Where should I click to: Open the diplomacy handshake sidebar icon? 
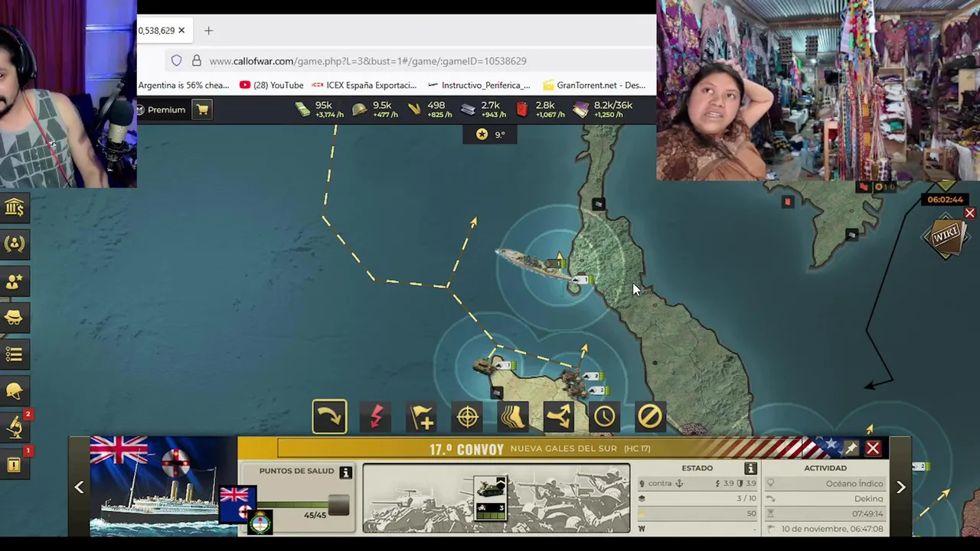pos(14,244)
